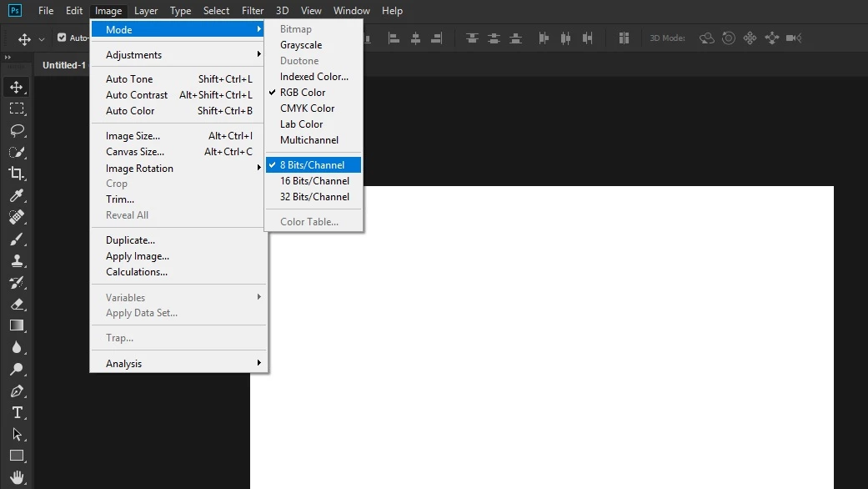Image resolution: width=868 pixels, height=489 pixels.
Task: Choose Indexed Color mode
Action: coord(314,77)
